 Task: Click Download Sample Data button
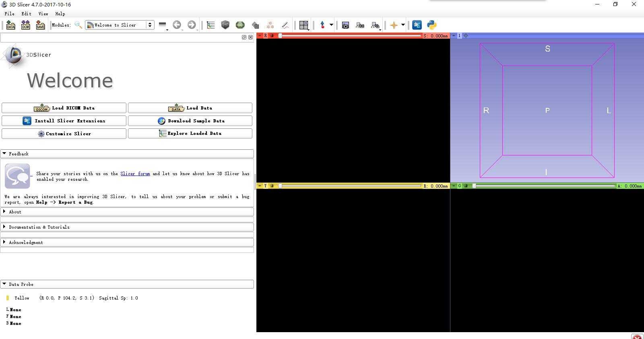(x=190, y=121)
